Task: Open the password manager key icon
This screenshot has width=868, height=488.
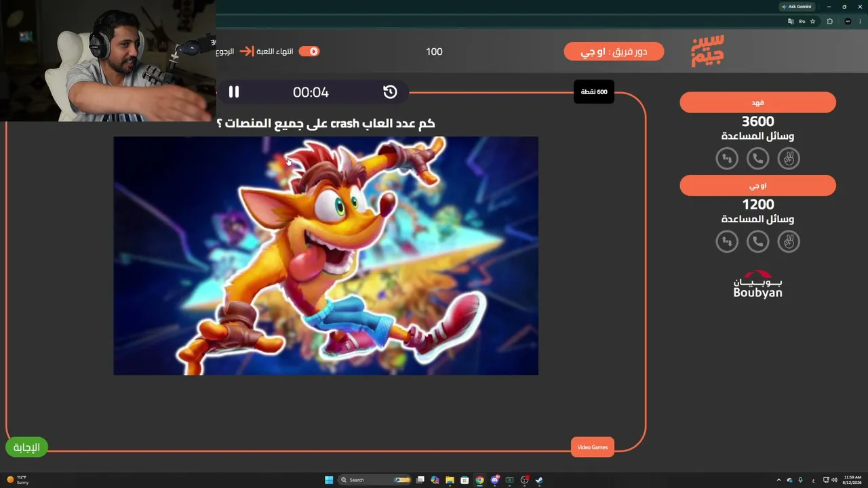Action: tap(802, 21)
